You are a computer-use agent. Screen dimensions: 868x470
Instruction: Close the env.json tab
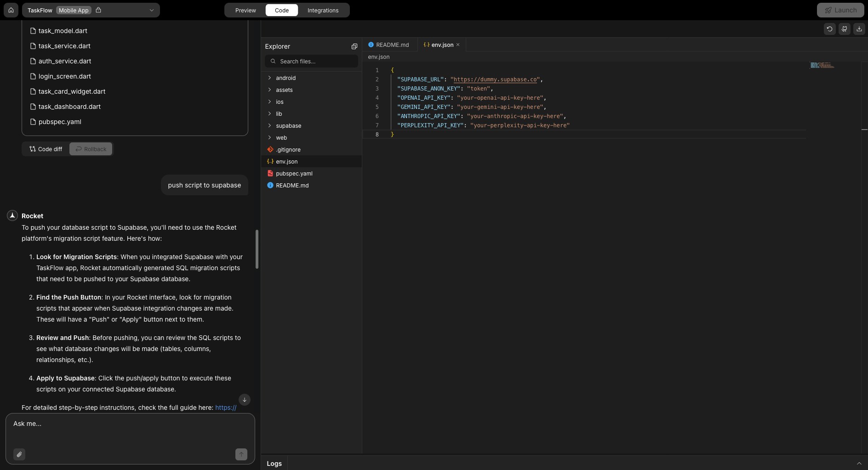458,45
